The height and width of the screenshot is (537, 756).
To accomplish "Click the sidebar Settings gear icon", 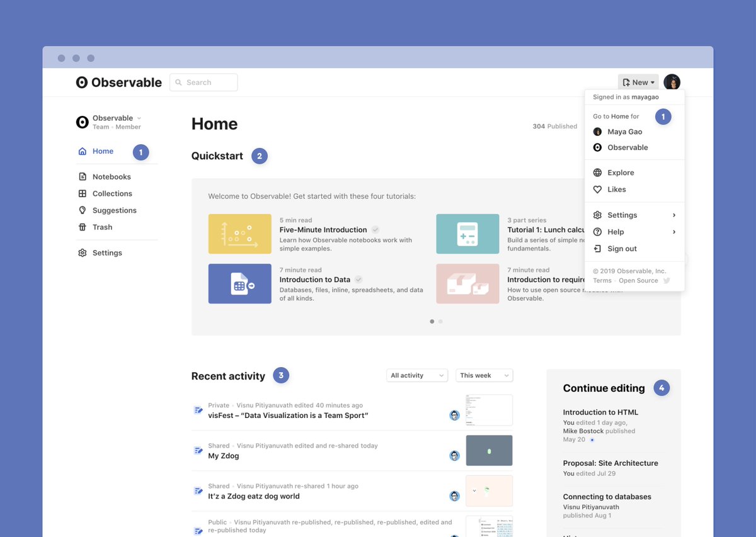I will [x=82, y=253].
